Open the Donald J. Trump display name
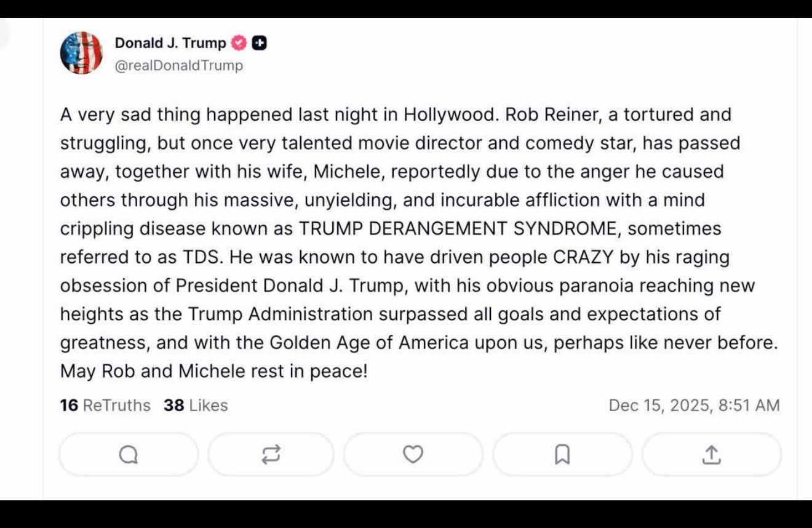This screenshot has width=812, height=528. [170, 43]
